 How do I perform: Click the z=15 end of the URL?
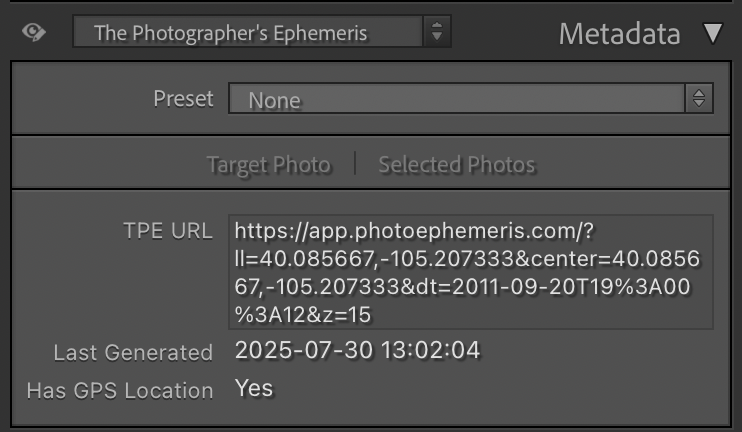pyautogui.click(x=345, y=315)
